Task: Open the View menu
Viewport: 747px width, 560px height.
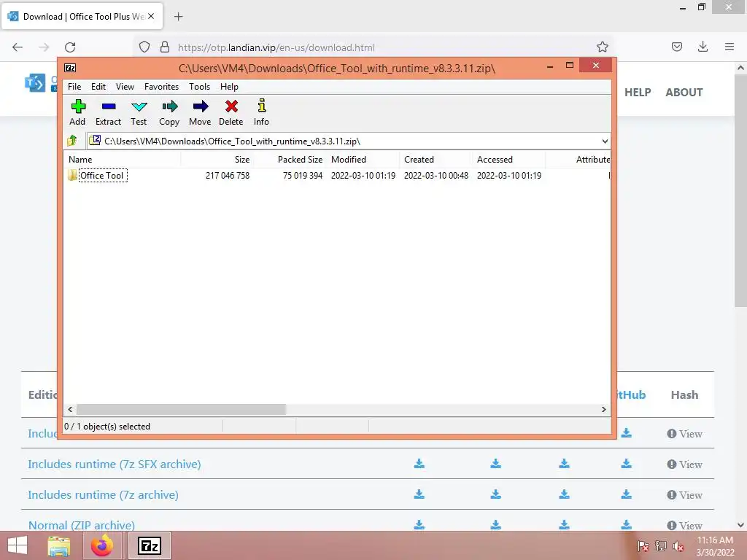Action: click(x=125, y=87)
